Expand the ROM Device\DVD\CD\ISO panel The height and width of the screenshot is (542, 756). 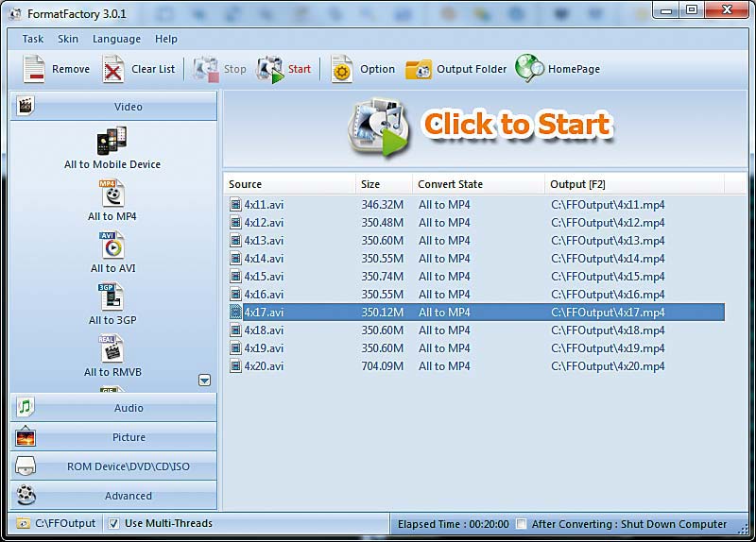[x=113, y=466]
